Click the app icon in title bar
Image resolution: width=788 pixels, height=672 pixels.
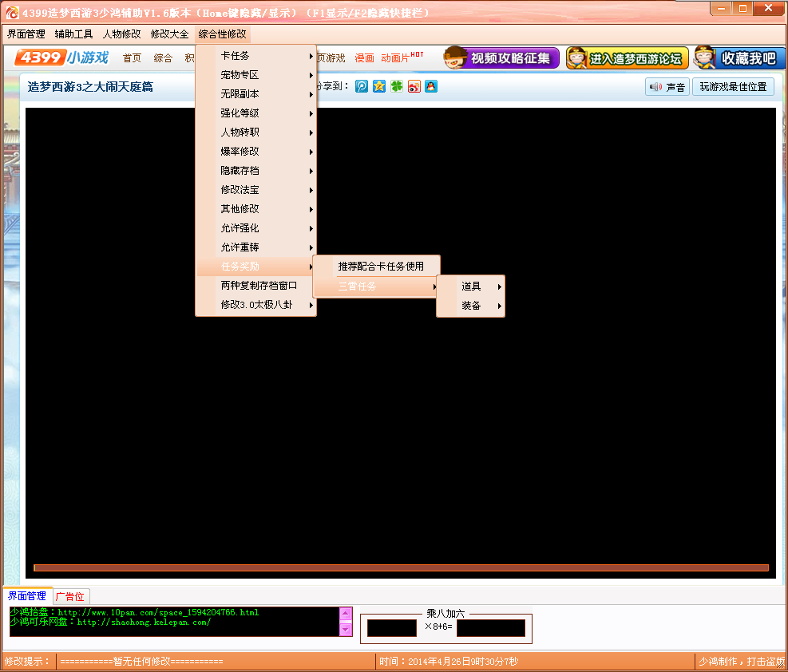11,13
